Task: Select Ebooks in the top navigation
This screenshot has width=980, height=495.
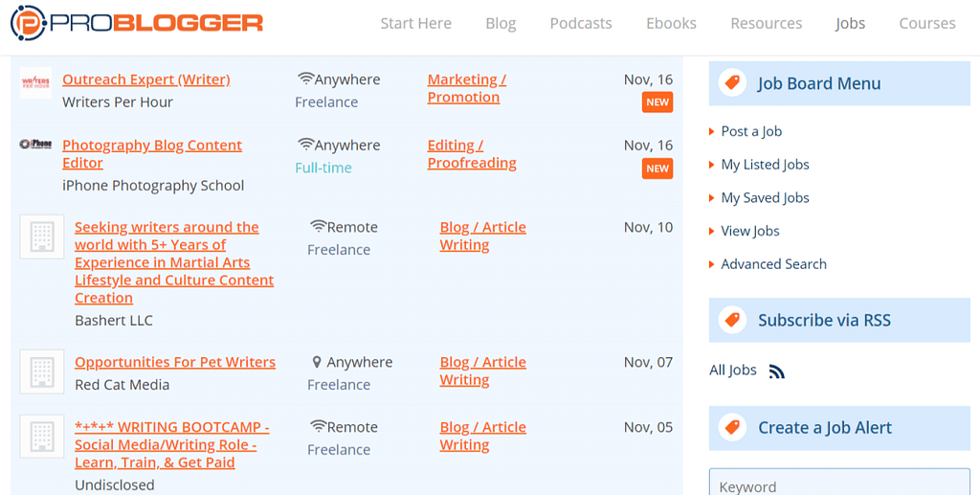Action: click(x=671, y=24)
